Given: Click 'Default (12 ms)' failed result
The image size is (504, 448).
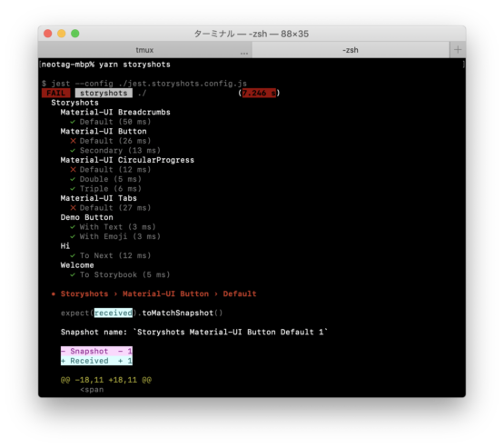Looking at the screenshot, I should tap(115, 170).
